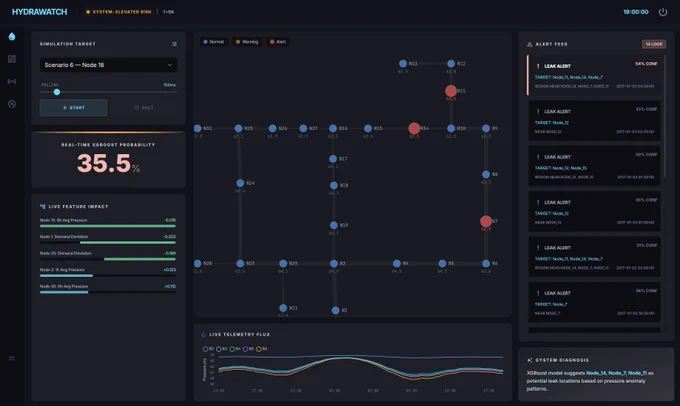680x406 pixels.
Task: Select node N17 on the network map
Action: pos(333,159)
